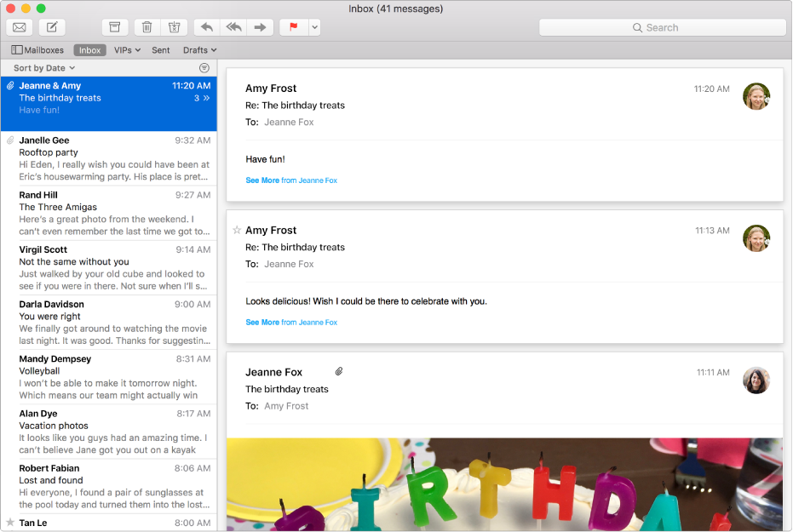Open the Sort by Date menu
Screen dimensions: 793x532
44,68
